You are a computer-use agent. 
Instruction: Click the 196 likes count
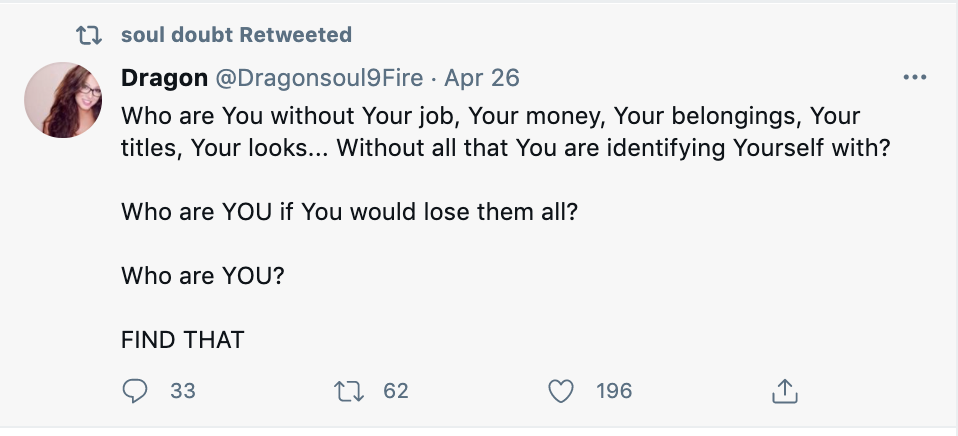614,391
